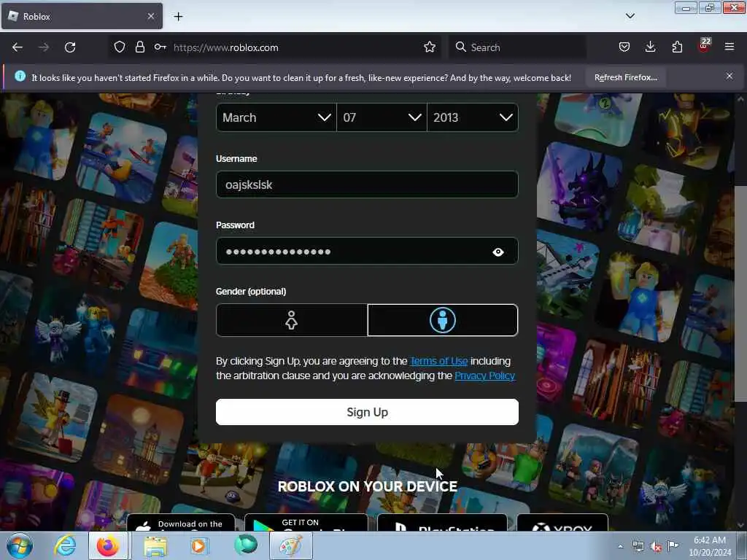Click the Download on the App Store badge
Image resolution: width=747 pixels, height=560 pixels.
(x=181, y=522)
